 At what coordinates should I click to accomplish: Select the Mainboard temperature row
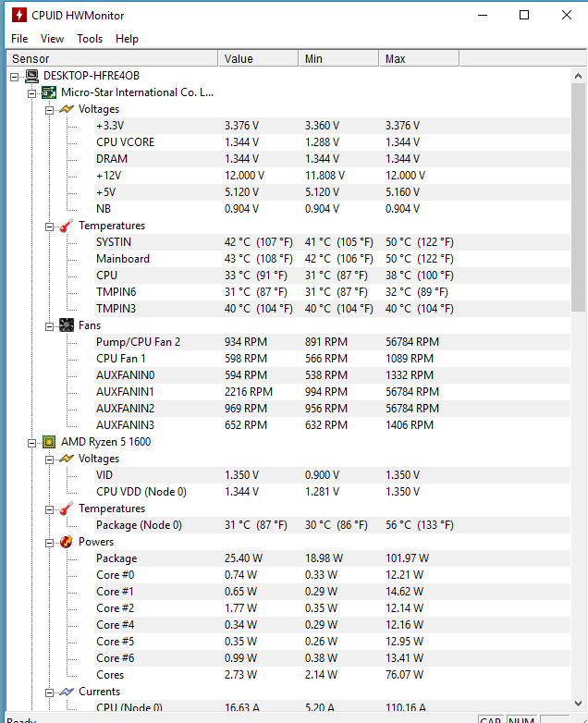[x=332, y=259]
